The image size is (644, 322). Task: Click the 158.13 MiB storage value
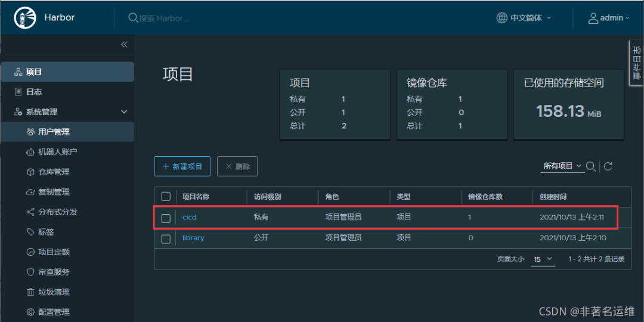click(x=569, y=112)
